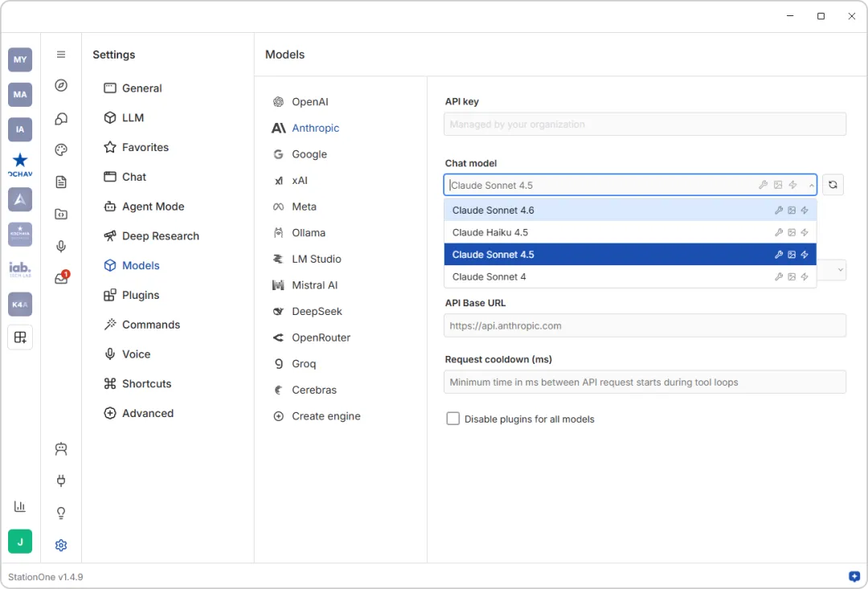Click Create engine

[x=317, y=416]
